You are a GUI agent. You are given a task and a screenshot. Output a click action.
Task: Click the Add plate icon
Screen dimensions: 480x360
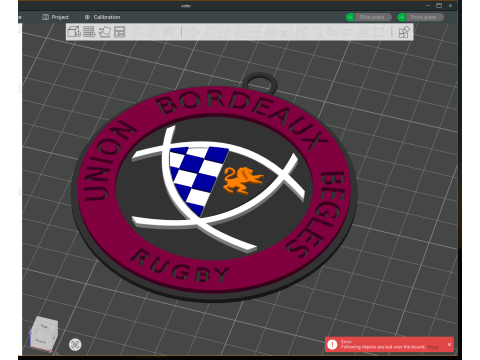click(90, 32)
